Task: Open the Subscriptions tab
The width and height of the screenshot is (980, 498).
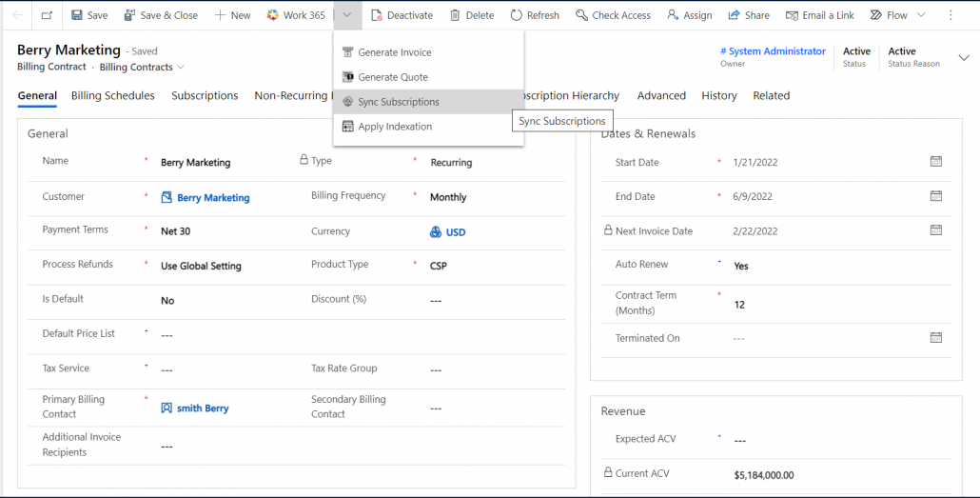Action: (205, 96)
